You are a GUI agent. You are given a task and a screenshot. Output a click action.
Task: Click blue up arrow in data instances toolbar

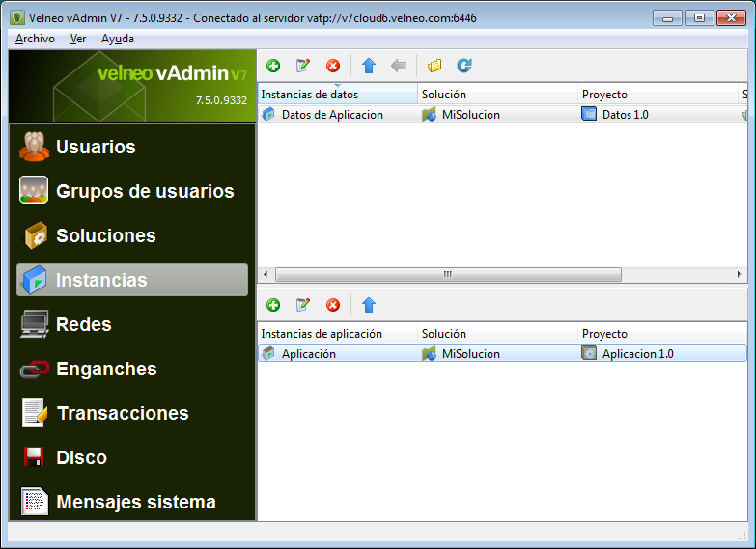[369, 66]
